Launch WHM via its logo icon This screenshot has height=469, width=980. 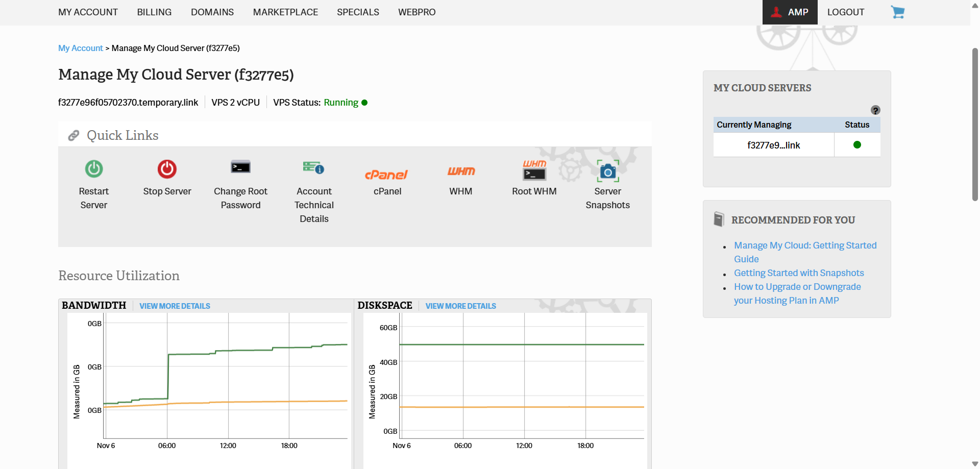click(x=461, y=171)
